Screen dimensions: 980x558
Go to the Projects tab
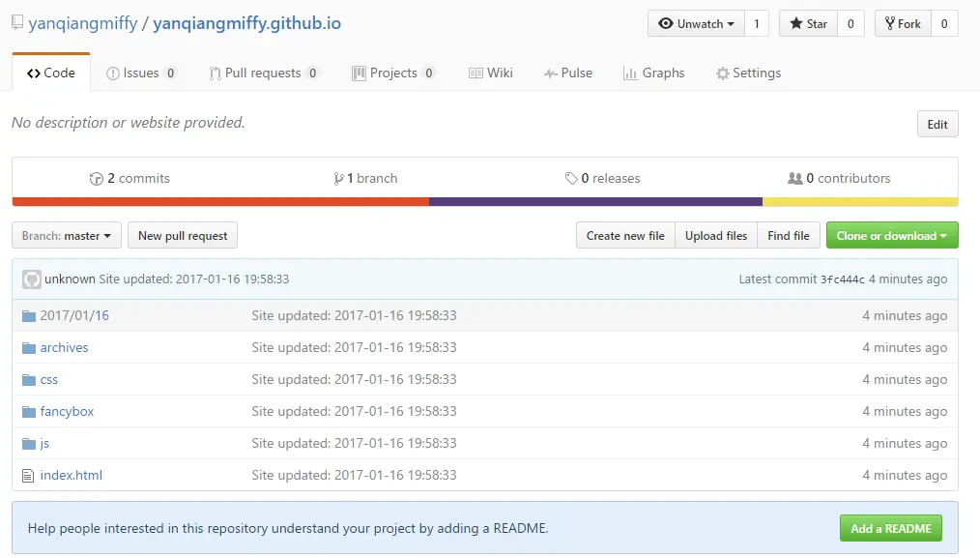[393, 73]
